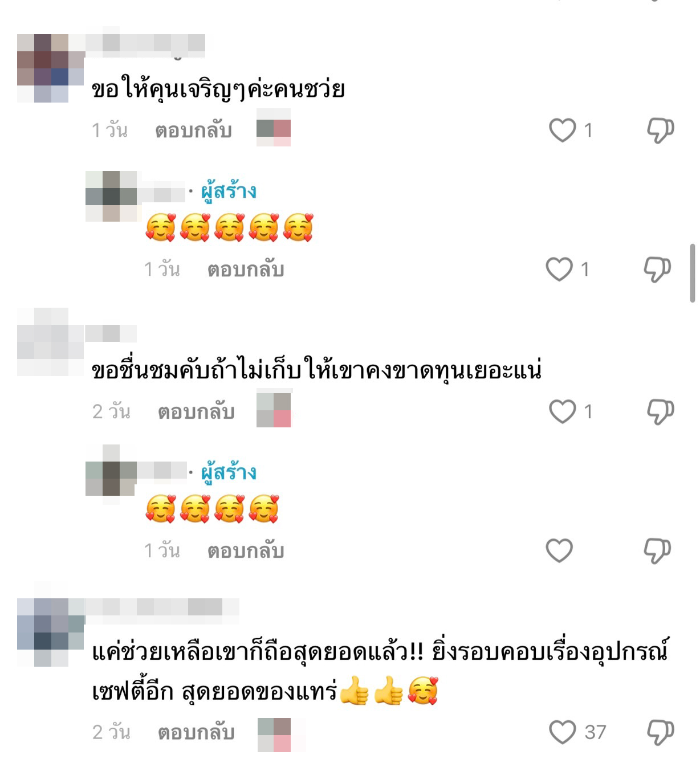Viewport: 700px width, 759px height.
Task: Like the creator's four-emoji reply
Action: tap(559, 550)
